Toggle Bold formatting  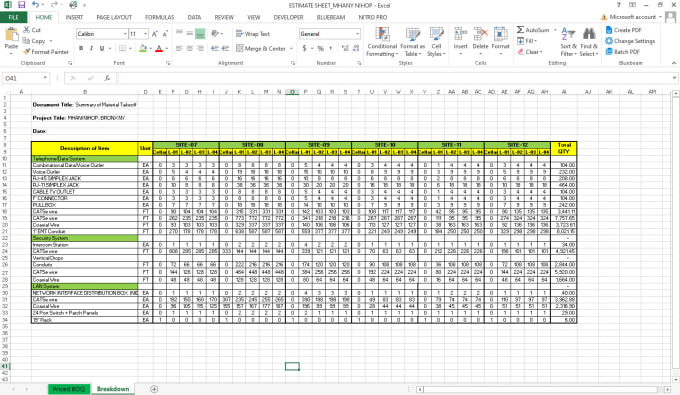pyautogui.click(x=81, y=48)
